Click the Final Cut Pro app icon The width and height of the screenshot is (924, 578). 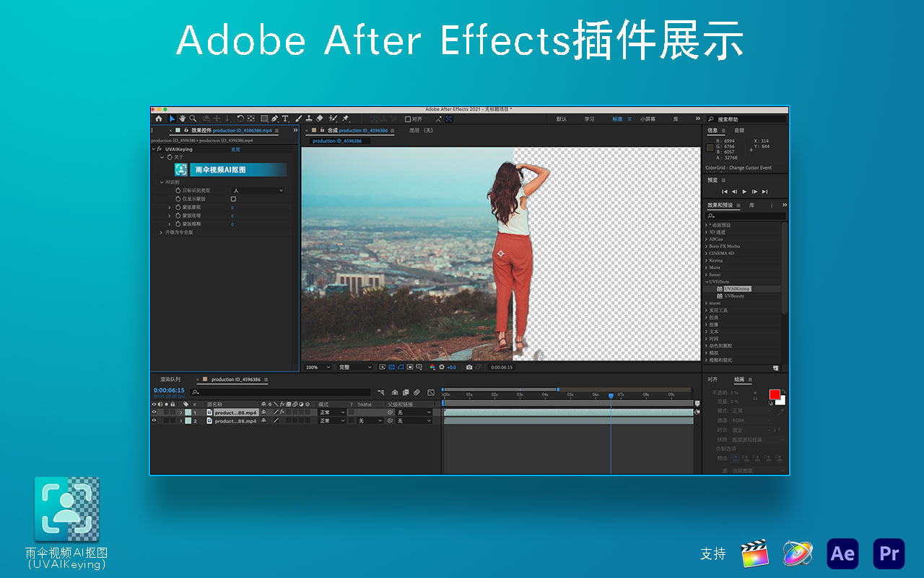click(x=754, y=553)
